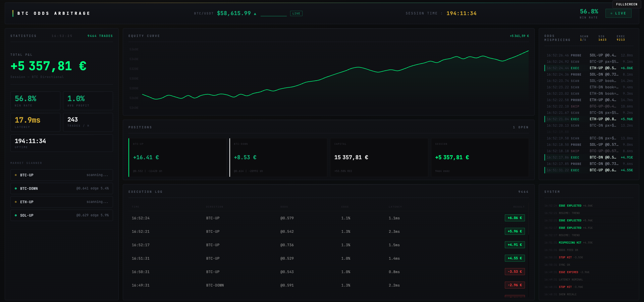
Task: Open the 56.8% win rate stat card
Action: click(x=35, y=101)
